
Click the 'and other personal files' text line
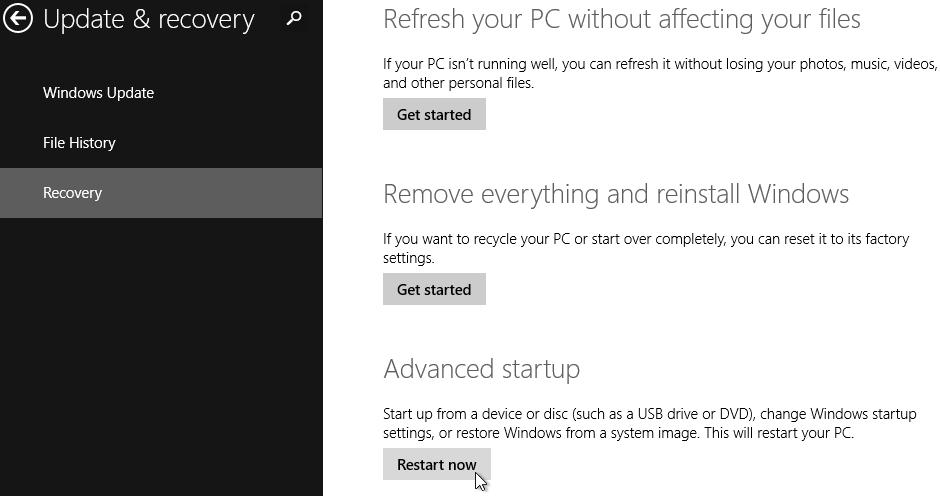click(458, 83)
